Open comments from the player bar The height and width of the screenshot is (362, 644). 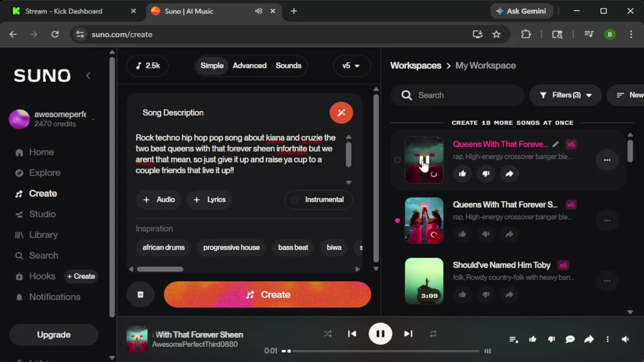[570, 339]
